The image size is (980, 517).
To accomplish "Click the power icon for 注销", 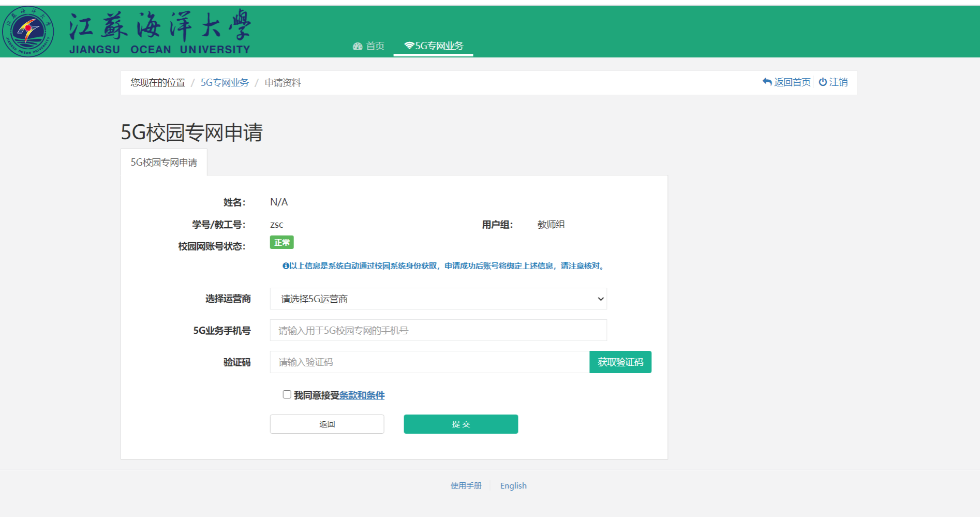I will (x=823, y=82).
